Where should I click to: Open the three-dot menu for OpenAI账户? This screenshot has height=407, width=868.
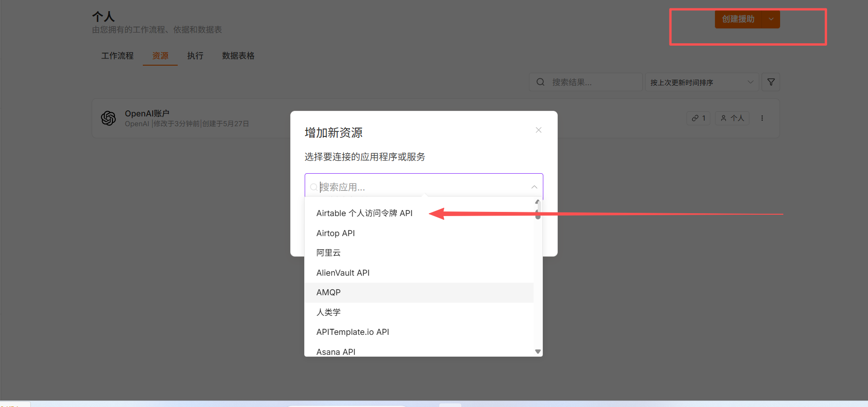pos(762,118)
